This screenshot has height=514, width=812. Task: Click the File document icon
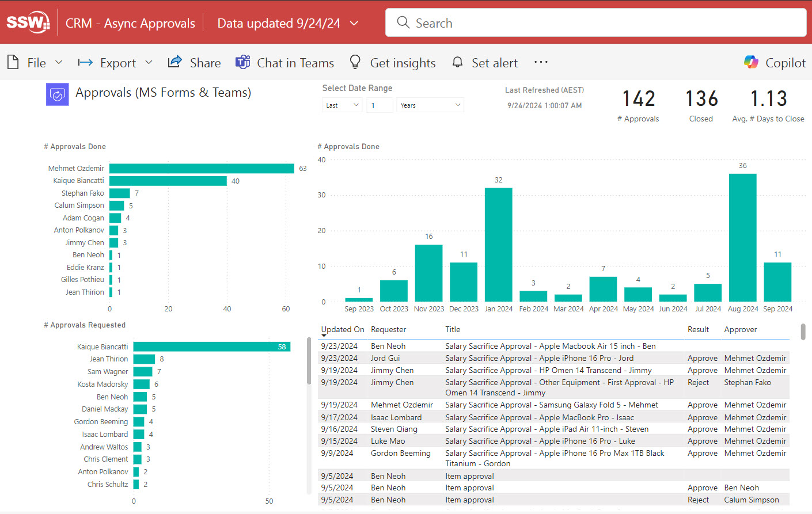[13, 62]
